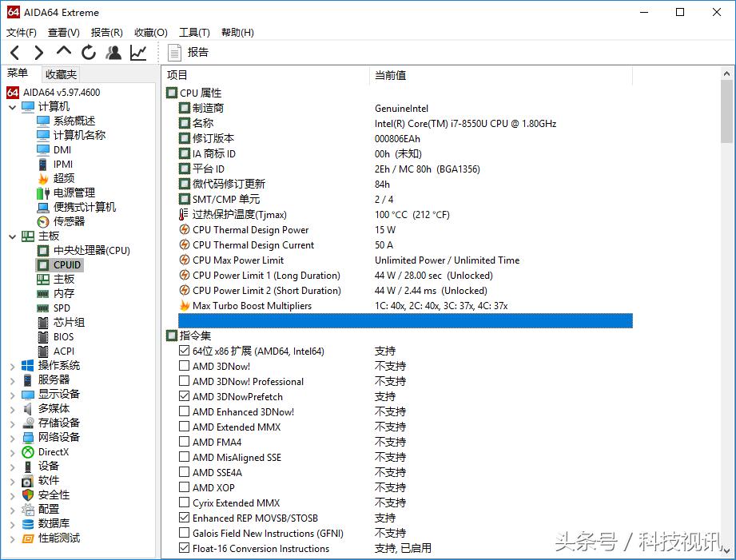The height and width of the screenshot is (560, 736).
Task: Collapse the 计算机 tree node
Action: click(14, 105)
